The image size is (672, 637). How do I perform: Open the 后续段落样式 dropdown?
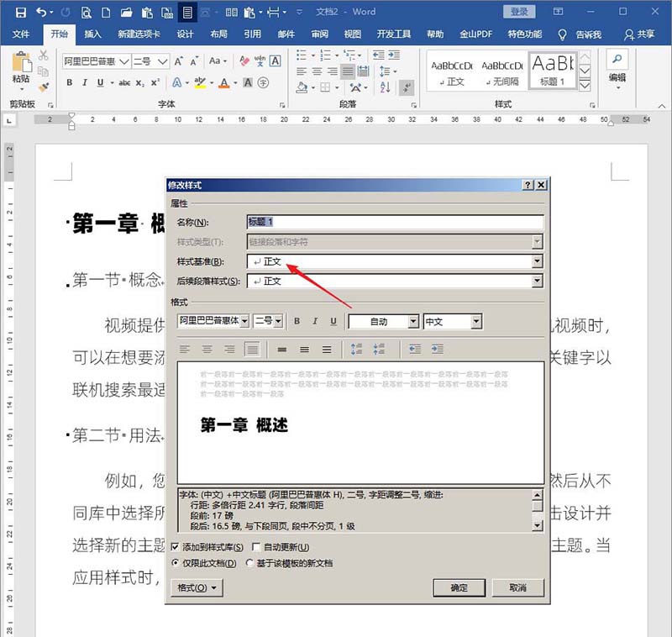pos(538,281)
